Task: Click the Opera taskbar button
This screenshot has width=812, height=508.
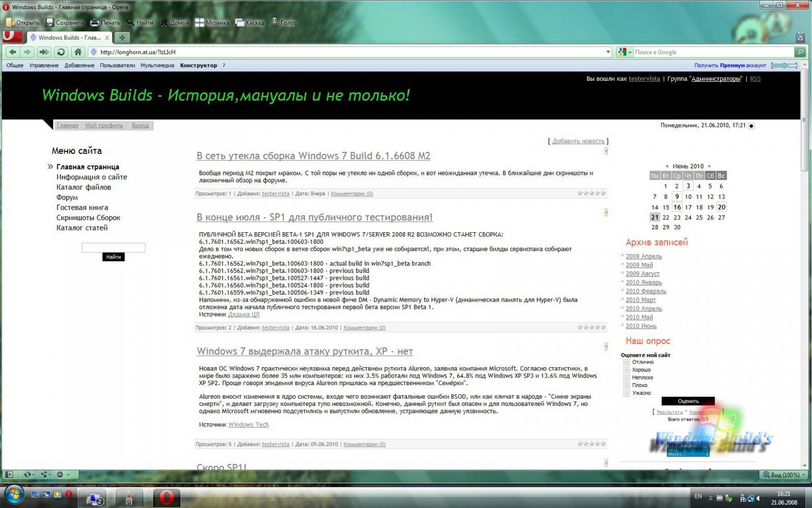Action: click(166, 497)
